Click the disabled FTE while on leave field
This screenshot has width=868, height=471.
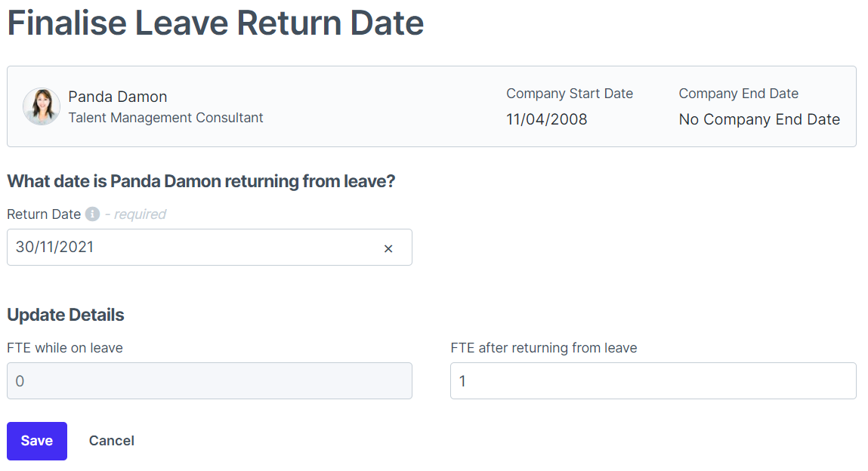(x=209, y=380)
